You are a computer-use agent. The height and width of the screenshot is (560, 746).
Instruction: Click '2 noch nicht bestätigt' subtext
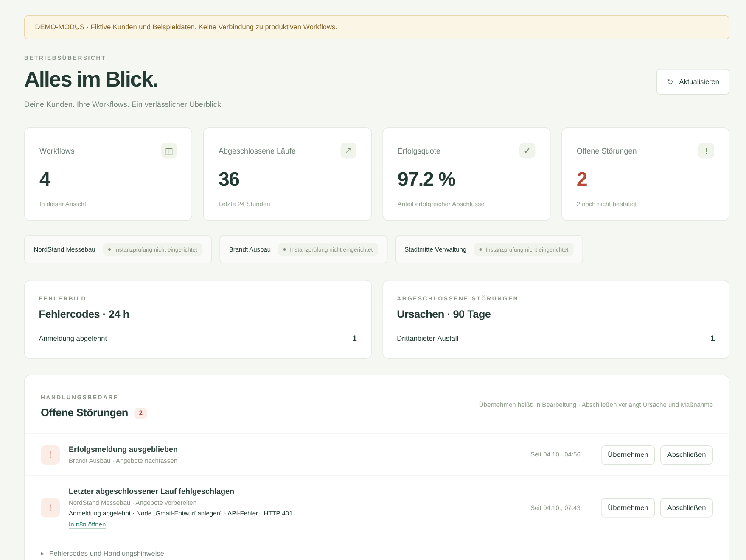(606, 204)
